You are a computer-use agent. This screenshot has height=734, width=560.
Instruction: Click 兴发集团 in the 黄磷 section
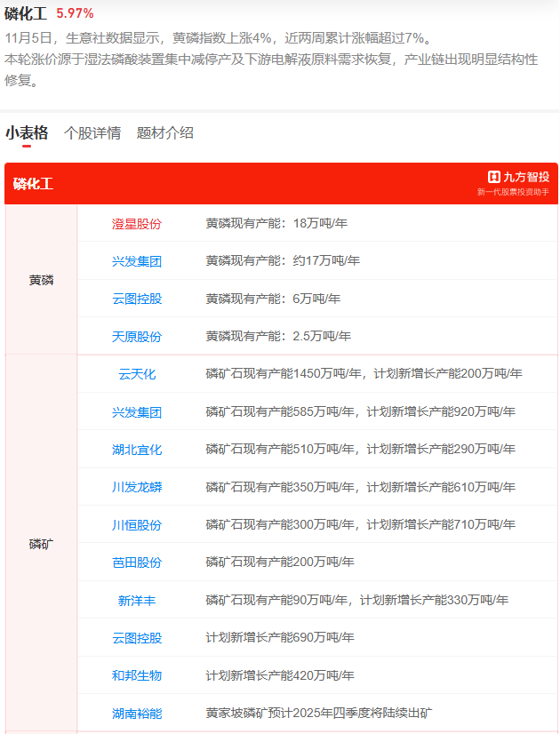[x=137, y=261]
